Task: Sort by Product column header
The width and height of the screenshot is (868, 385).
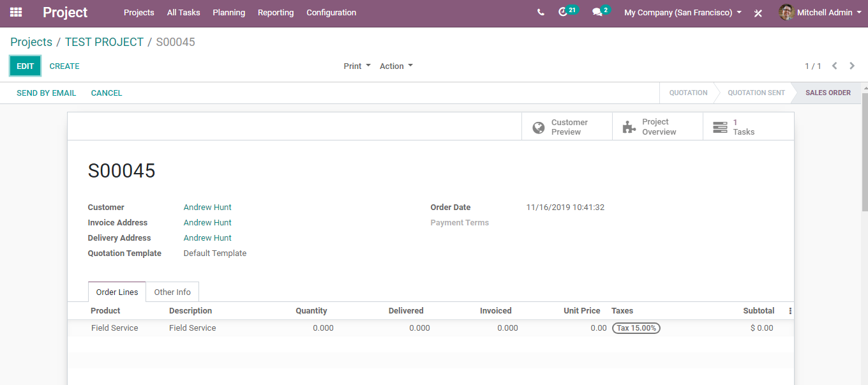Action: pyautogui.click(x=105, y=311)
